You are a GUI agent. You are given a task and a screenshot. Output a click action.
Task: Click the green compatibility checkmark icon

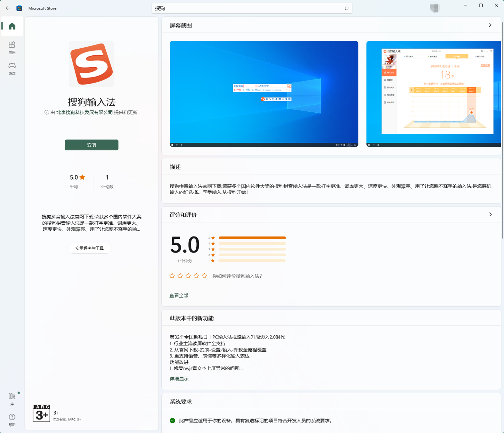(173, 421)
